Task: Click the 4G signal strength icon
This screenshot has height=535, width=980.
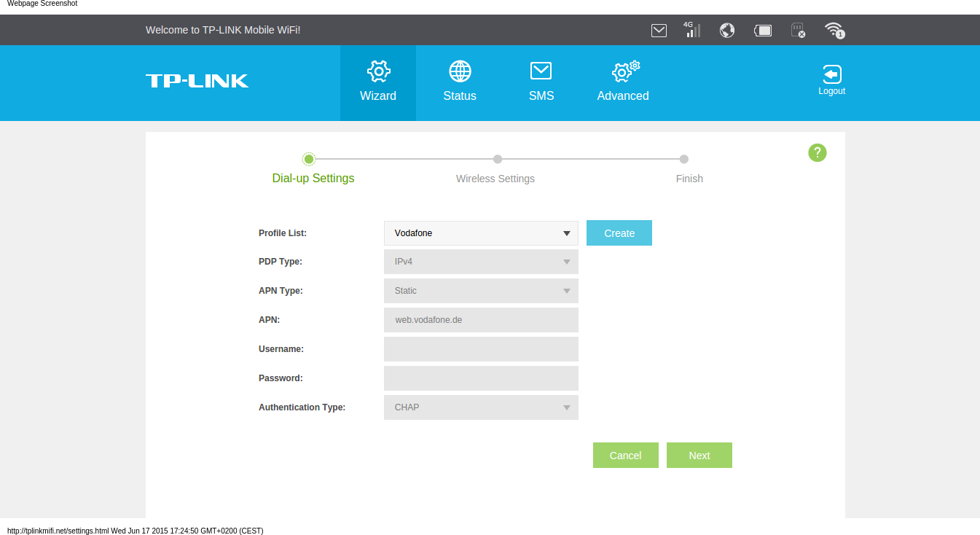Action: point(692,30)
